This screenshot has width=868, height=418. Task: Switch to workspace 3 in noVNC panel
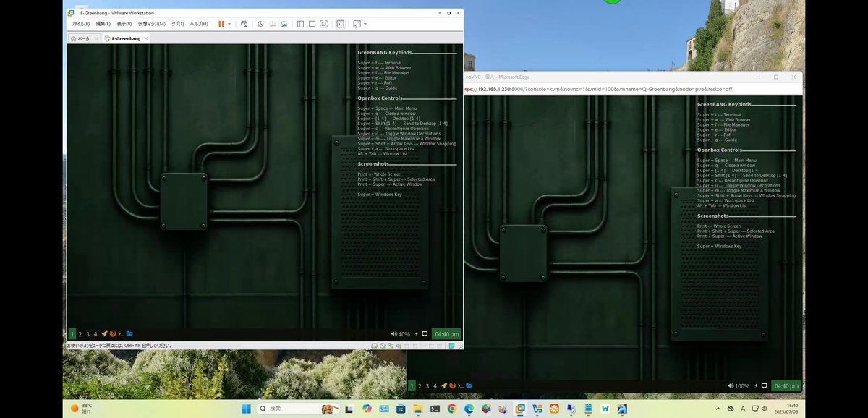click(427, 386)
